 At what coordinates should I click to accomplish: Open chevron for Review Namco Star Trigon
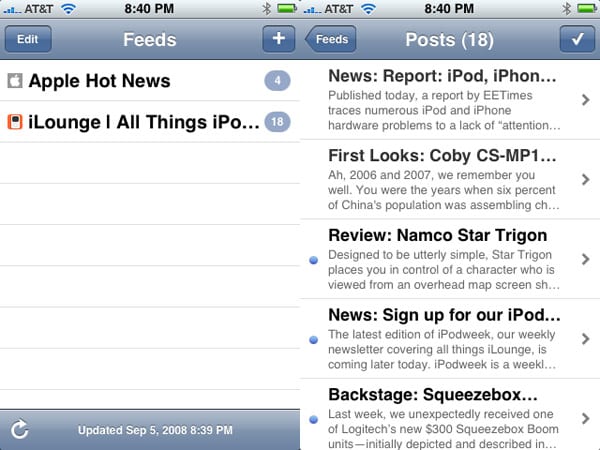585,259
